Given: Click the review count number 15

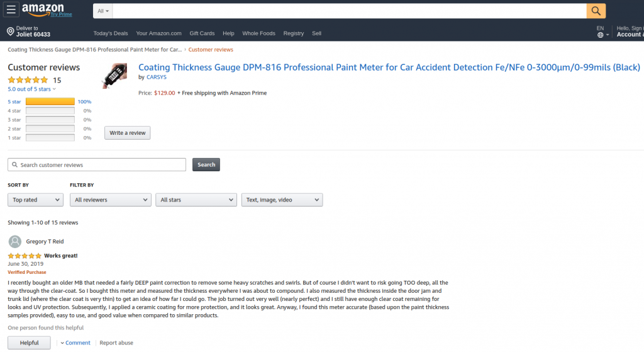Looking at the screenshot, I should click(57, 80).
